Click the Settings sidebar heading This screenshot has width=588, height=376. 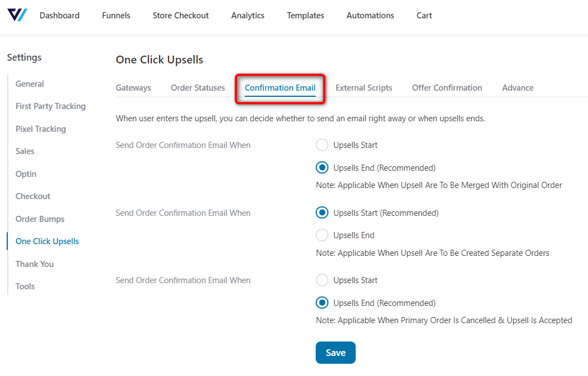click(24, 57)
